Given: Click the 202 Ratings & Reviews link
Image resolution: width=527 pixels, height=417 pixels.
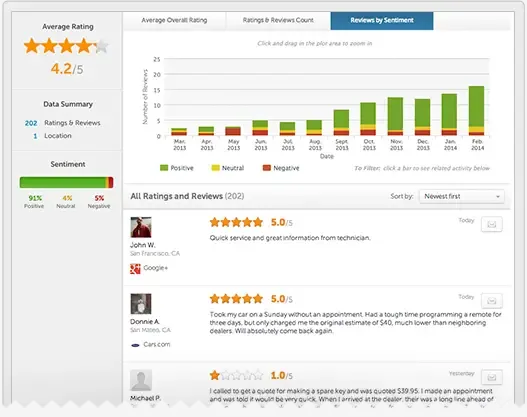Looking at the screenshot, I should click(x=63, y=123).
